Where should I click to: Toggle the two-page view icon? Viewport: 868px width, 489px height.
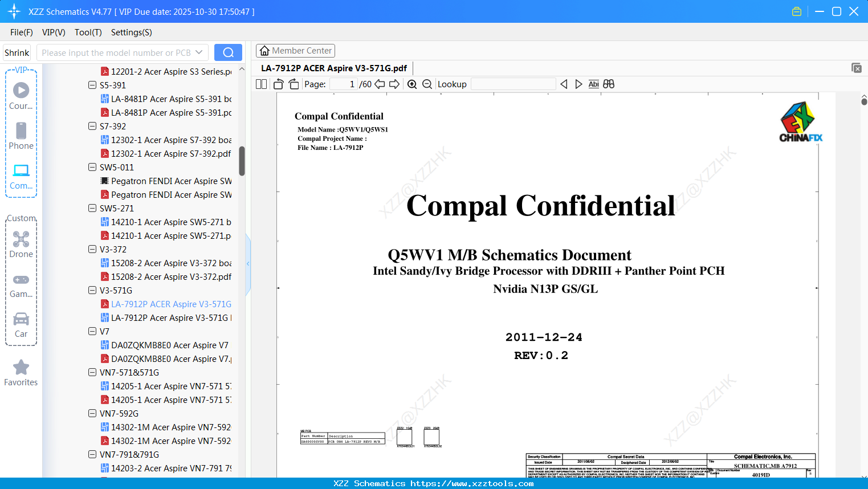click(262, 84)
